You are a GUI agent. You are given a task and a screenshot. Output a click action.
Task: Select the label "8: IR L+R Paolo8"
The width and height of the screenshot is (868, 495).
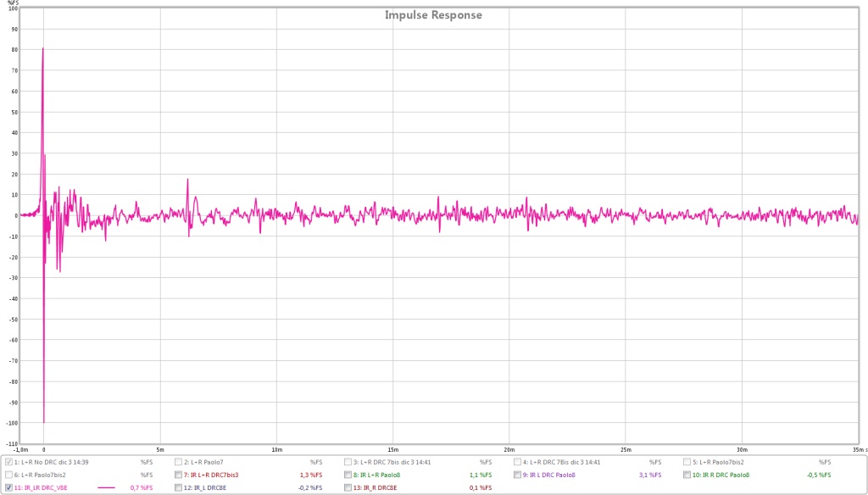376,475
